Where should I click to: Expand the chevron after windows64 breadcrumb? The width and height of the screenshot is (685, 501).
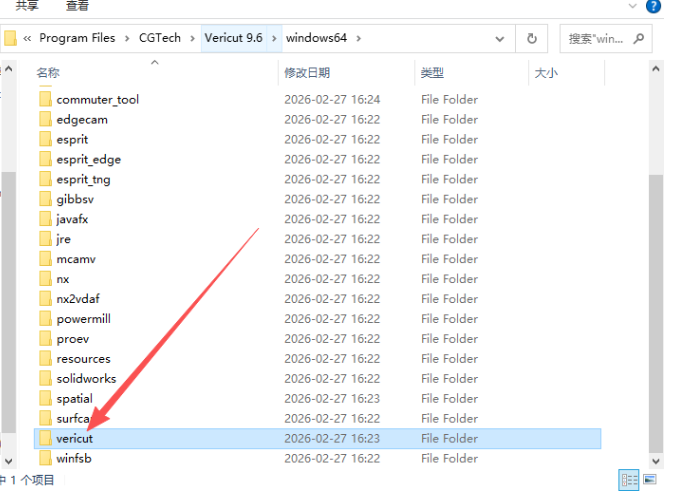(358, 39)
